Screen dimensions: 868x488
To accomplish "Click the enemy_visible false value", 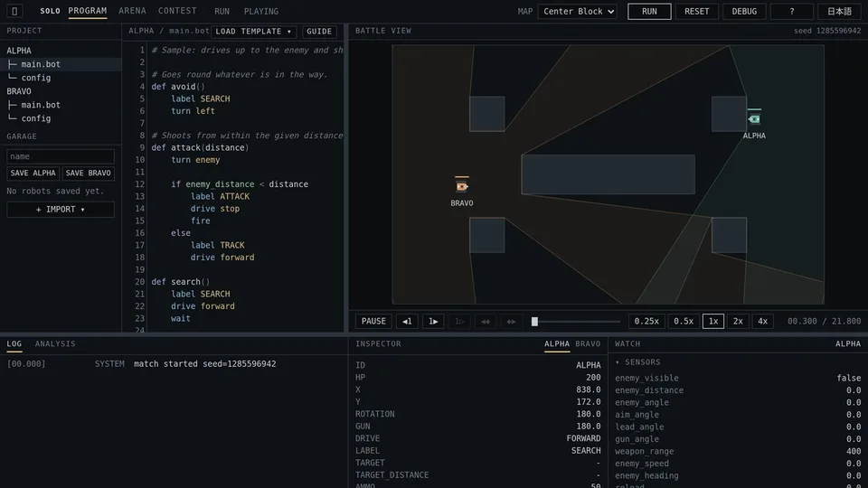I will click(x=849, y=379).
